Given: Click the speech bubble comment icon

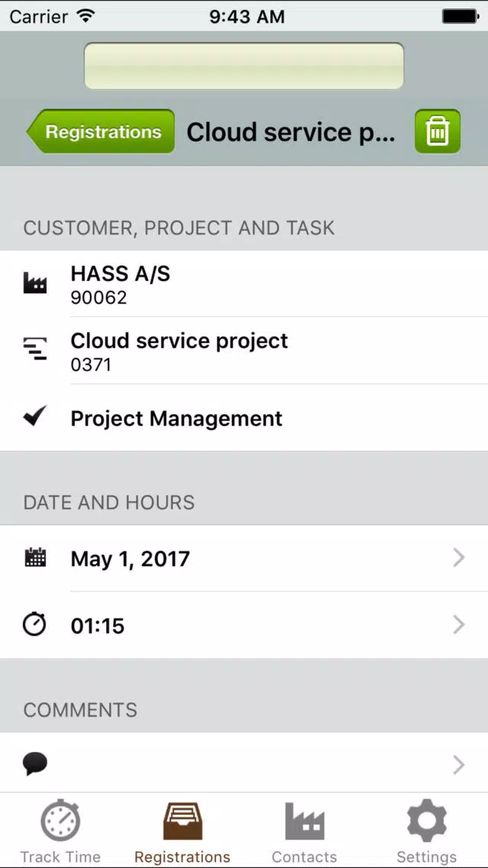Looking at the screenshot, I should [35, 765].
